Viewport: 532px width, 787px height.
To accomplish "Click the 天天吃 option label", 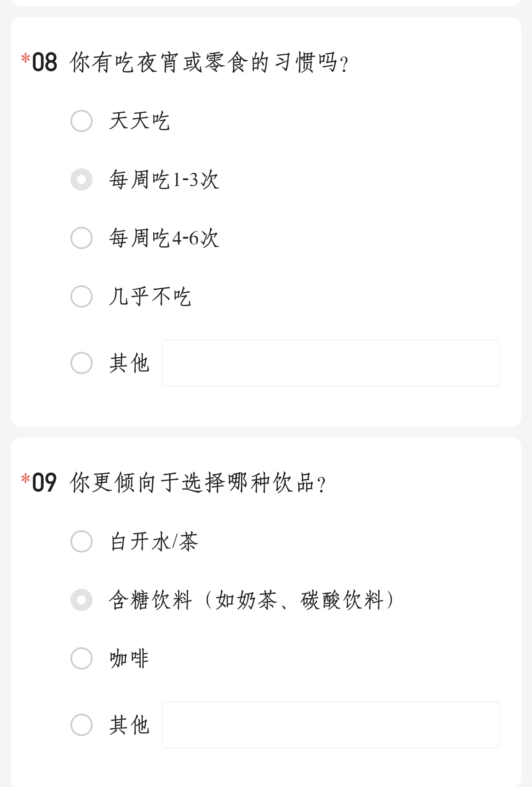I will (x=139, y=121).
